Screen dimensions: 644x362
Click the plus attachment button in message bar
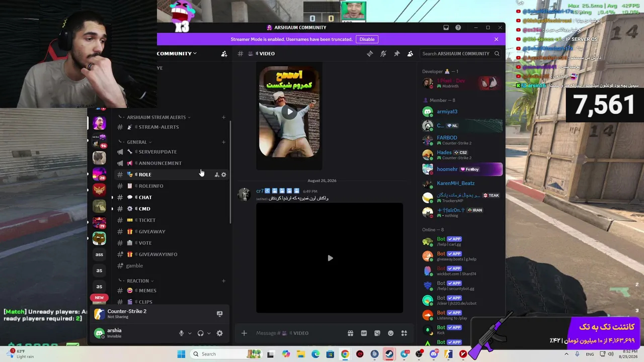click(x=244, y=333)
